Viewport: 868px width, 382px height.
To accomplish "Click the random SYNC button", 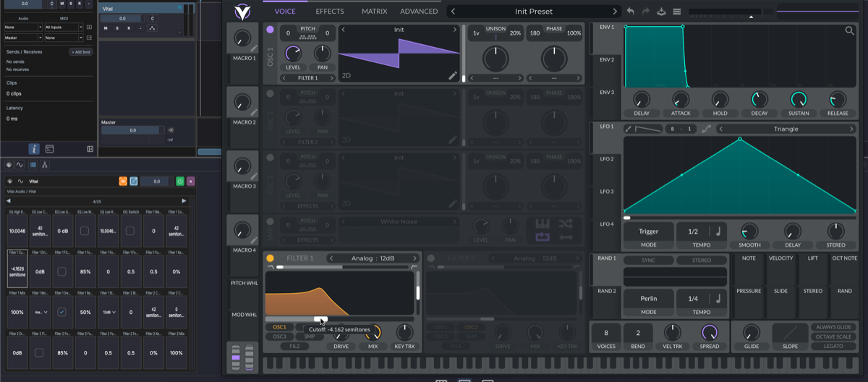I will click(x=648, y=260).
